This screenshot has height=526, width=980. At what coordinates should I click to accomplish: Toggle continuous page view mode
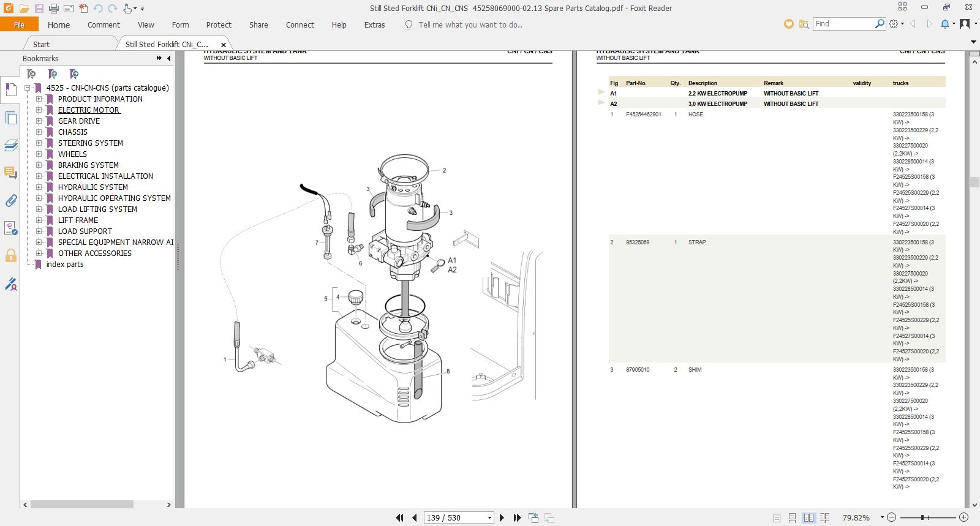[793, 517]
